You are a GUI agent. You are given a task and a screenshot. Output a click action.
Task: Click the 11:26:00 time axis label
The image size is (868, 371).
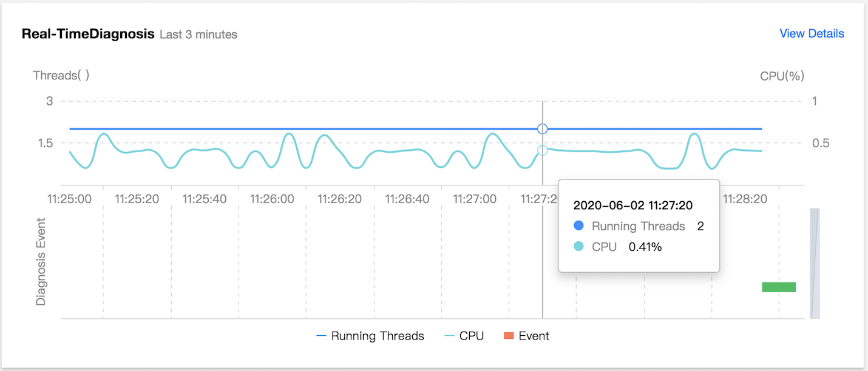(x=272, y=198)
